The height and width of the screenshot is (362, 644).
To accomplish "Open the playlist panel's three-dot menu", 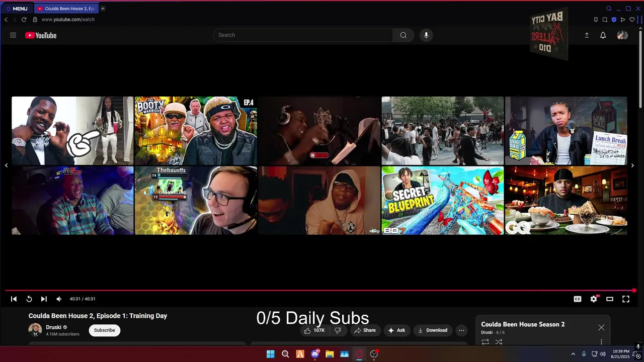I will coord(601,342).
